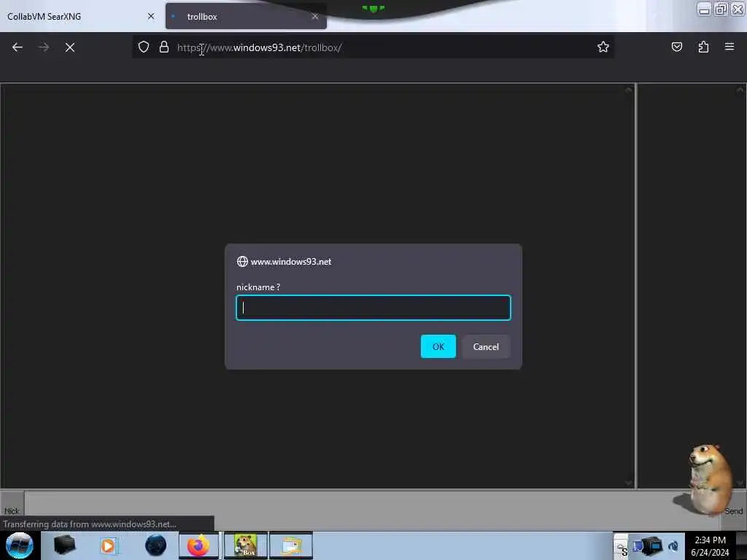
Task: Minimize the browser window
Action: (704, 9)
